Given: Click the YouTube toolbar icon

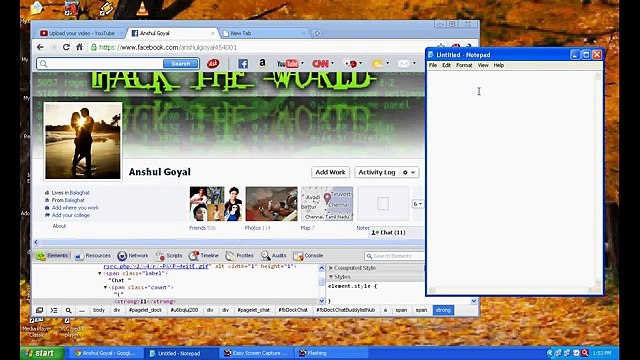Looking at the screenshot, I should [x=287, y=64].
